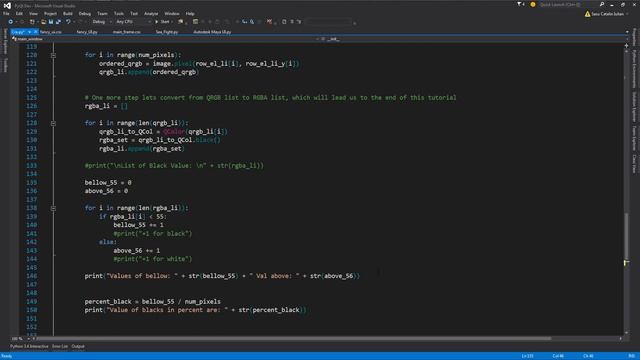640x360 pixels.
Task: Click the horizontal scrollbar of the editor
Action: coord(293,338)
